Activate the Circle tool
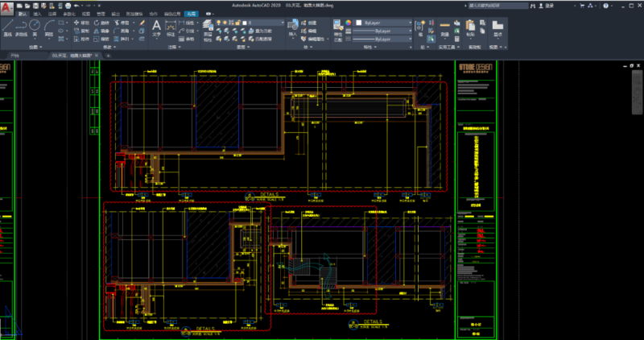The image size is (644, 340). 36,26
